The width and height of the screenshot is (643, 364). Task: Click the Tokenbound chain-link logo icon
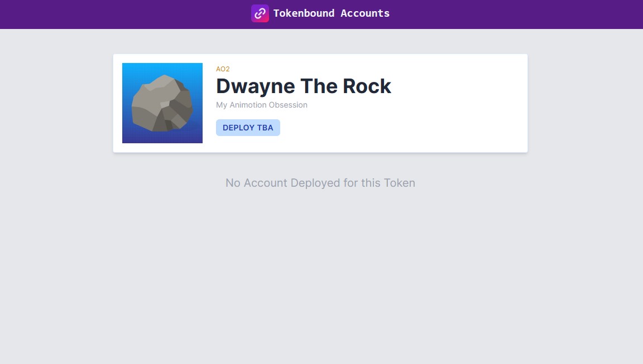coord(260,13)
